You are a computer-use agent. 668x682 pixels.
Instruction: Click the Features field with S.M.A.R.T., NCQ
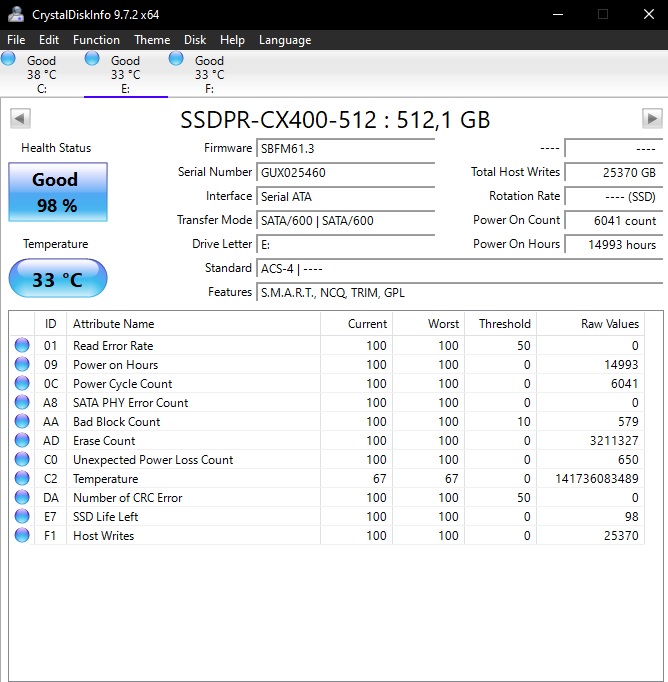tap(460, 293)
